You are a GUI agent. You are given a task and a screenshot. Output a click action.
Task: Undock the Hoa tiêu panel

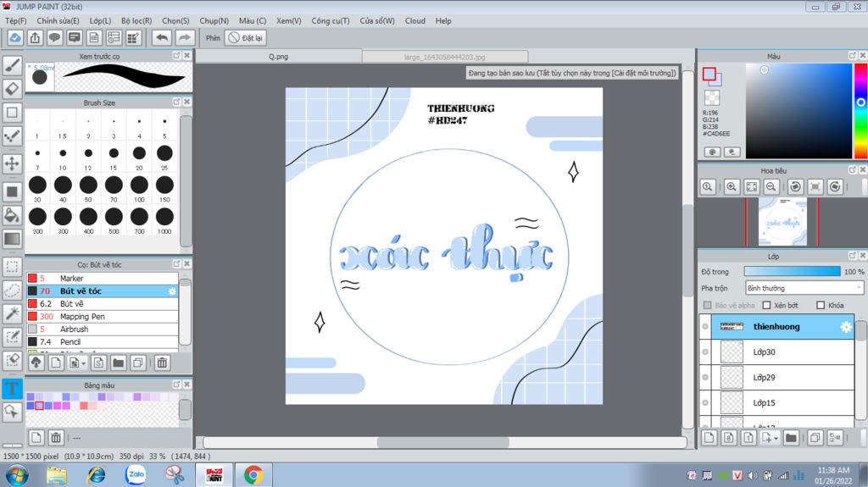(x=853, y=170)
